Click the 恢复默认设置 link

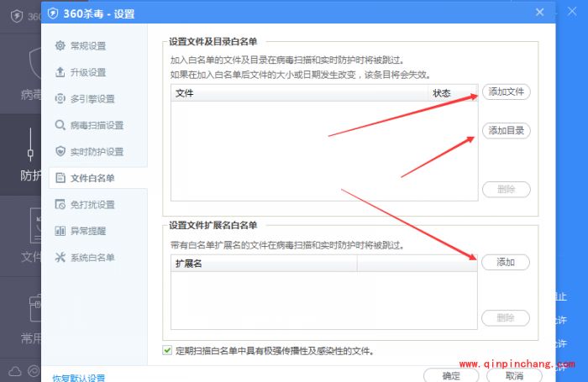pyautogui.click(x=79, y=378)
